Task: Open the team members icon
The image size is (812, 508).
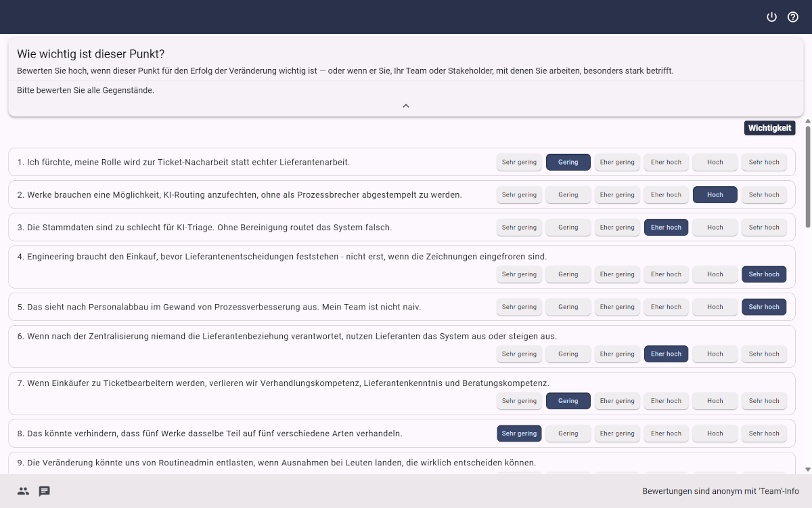Action: point(24,491)
